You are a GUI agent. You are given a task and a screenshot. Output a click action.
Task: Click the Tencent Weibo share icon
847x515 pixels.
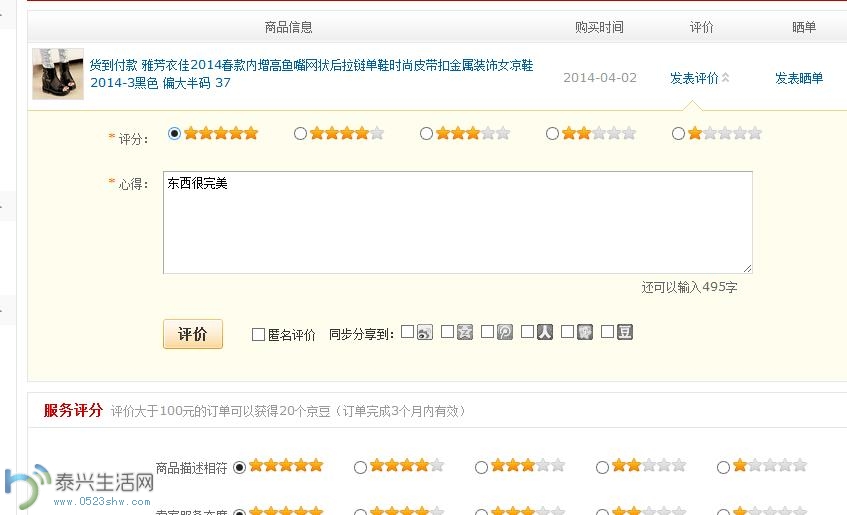505,333
